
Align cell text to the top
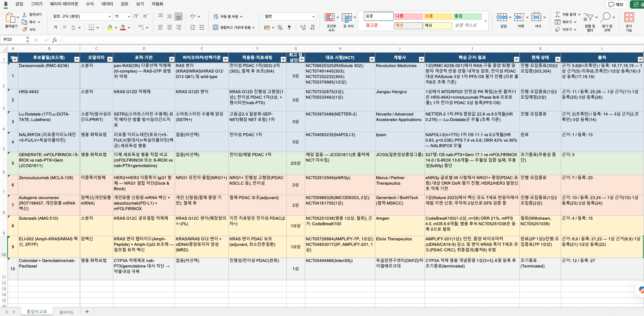pyautogui.click(x=161, y=16)
